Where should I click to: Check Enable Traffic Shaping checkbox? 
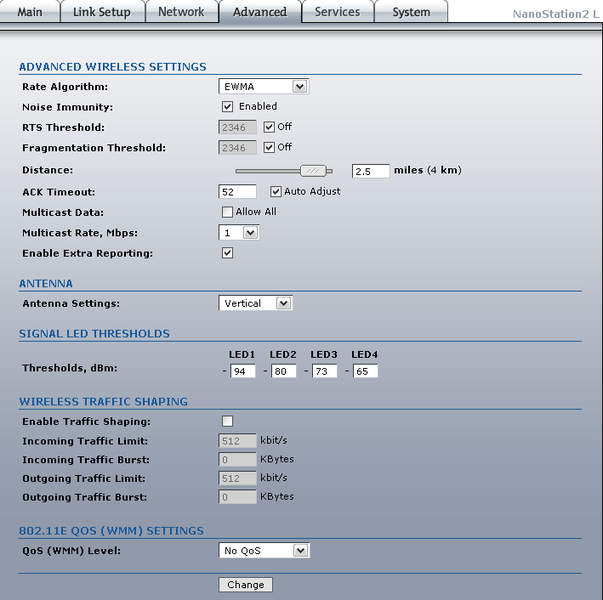pyautogui.click(x=227, y=421)
